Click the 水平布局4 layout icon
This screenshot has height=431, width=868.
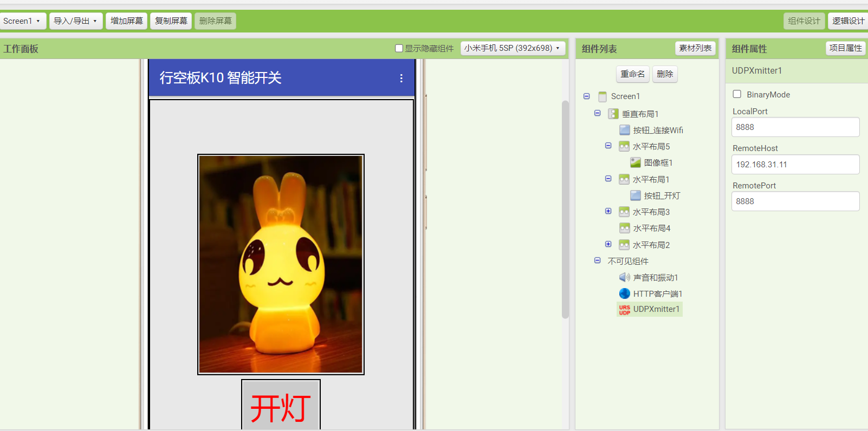(625, 228)
